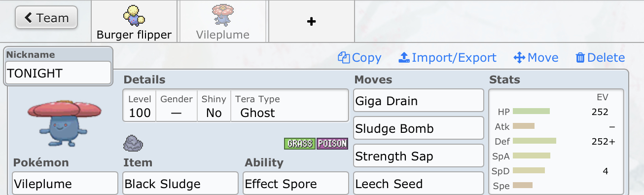Change the Gender detail field

[177, 106]
